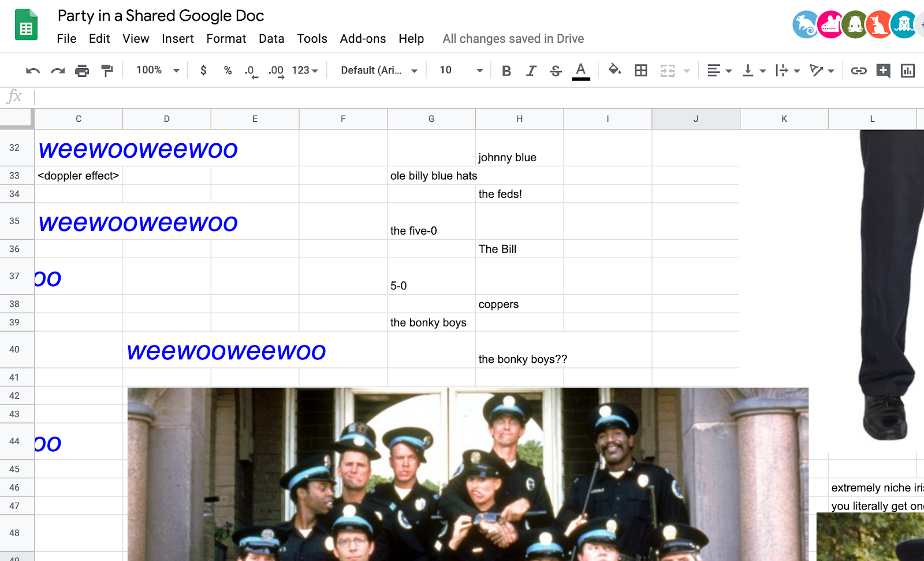Click the select-all corner box
924x561 pixels.
click(17, 118)
